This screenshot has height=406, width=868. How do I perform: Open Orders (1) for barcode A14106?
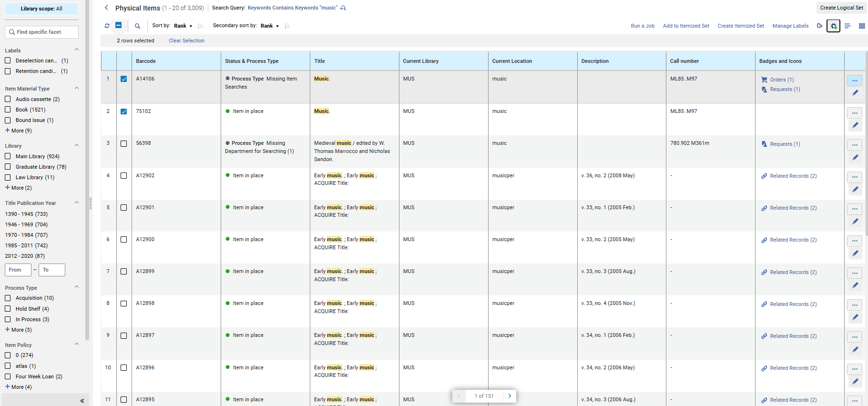coord(782,80)
